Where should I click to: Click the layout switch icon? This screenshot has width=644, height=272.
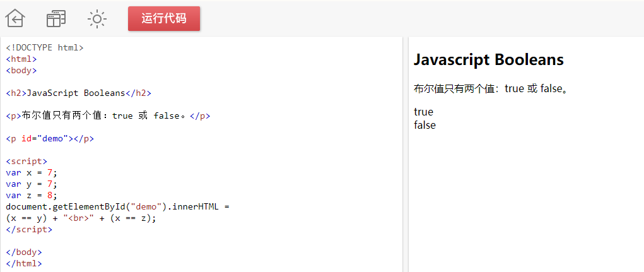[56, 18]
